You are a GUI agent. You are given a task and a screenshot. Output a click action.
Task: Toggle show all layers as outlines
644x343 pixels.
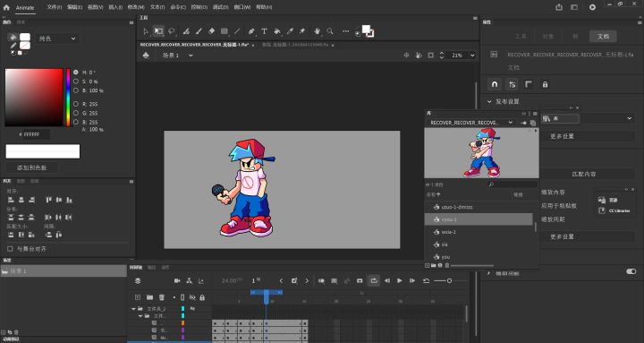coord(182,297)
